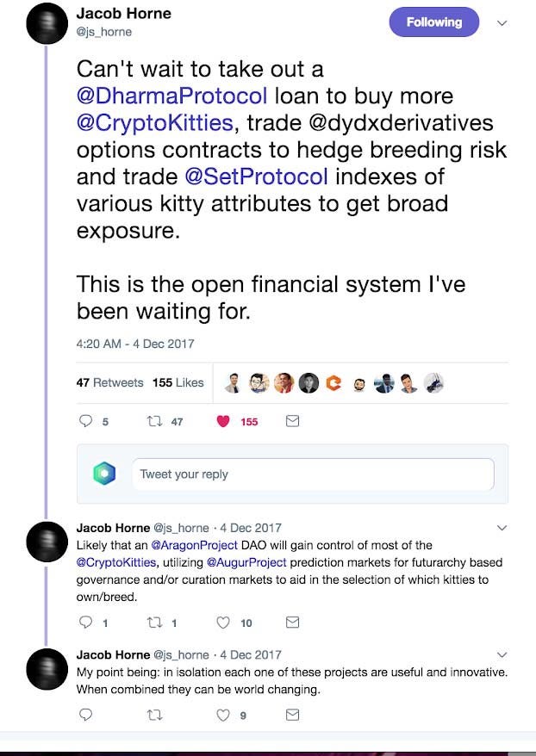The image size is (536, 756).
Task: Open direct message envelope on main tweet
Action: tap(292, 421)
